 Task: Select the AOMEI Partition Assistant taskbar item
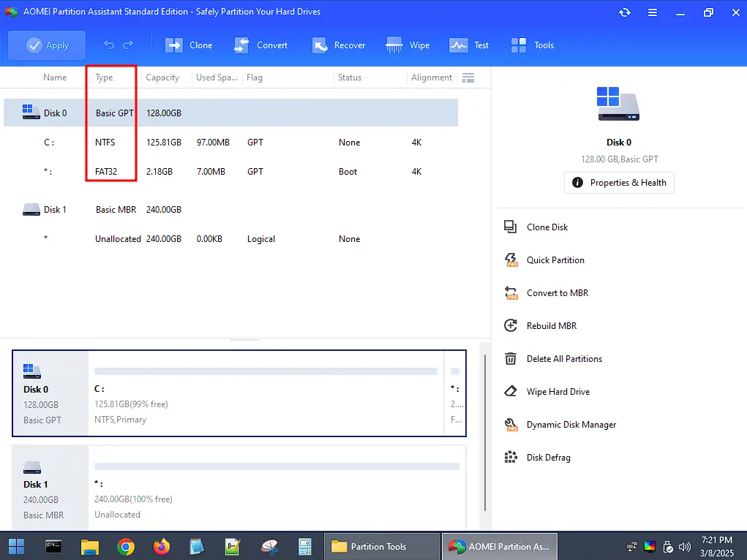[499, 546]
